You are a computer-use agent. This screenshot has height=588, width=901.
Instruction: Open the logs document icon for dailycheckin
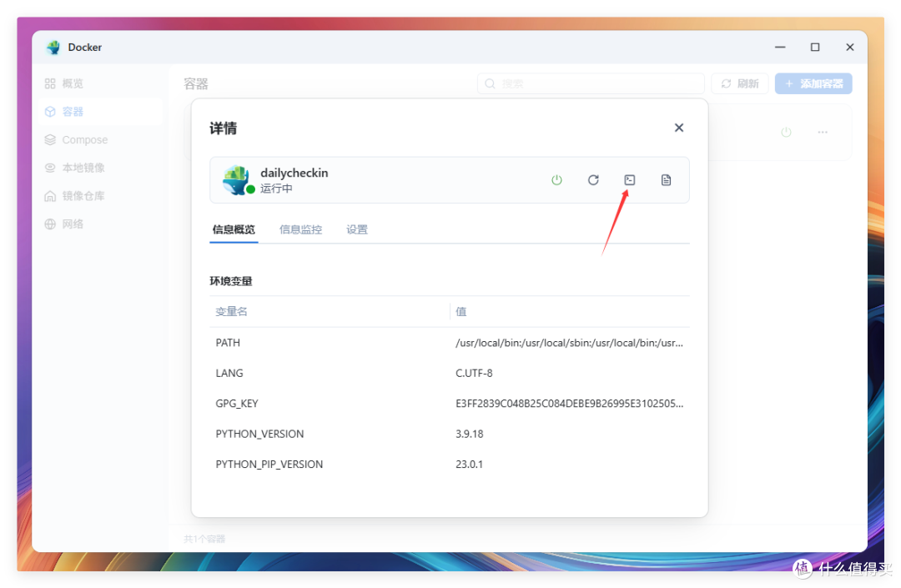pyautogui.click(x=666, y=179)
